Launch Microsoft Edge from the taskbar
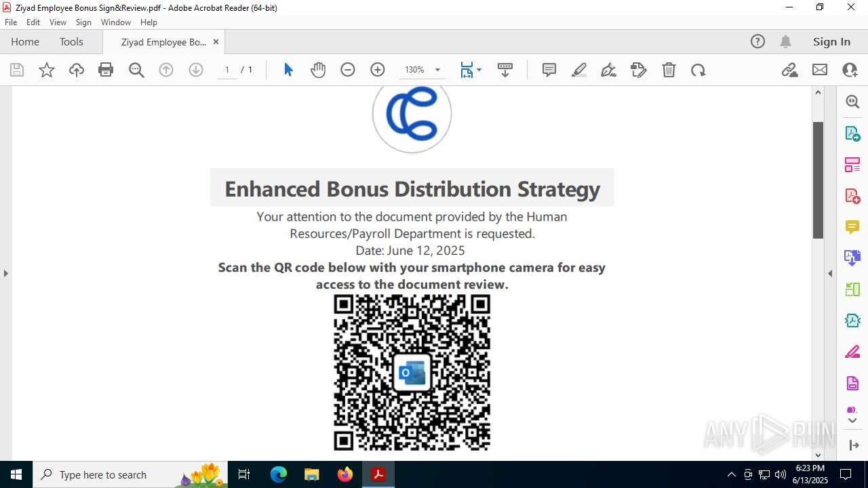 pos(279,474)
